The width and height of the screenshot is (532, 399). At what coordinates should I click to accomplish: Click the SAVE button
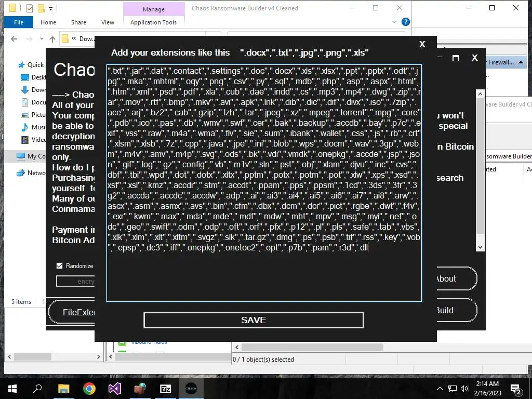(x=254, y=320)
